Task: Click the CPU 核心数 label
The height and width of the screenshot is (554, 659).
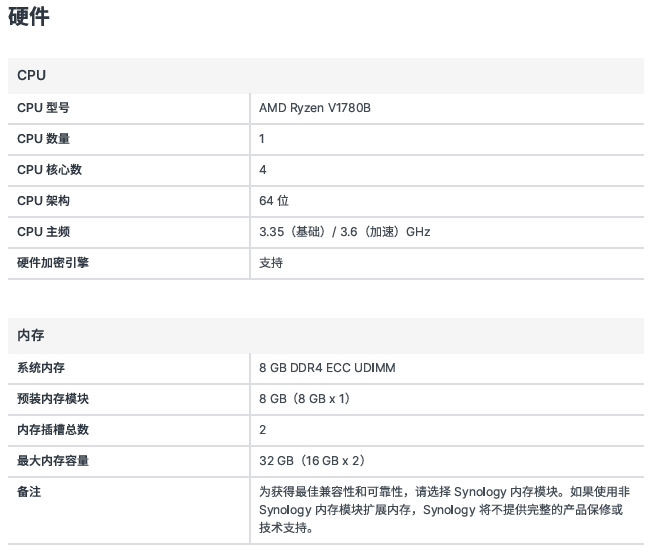Action: [49, 170]
